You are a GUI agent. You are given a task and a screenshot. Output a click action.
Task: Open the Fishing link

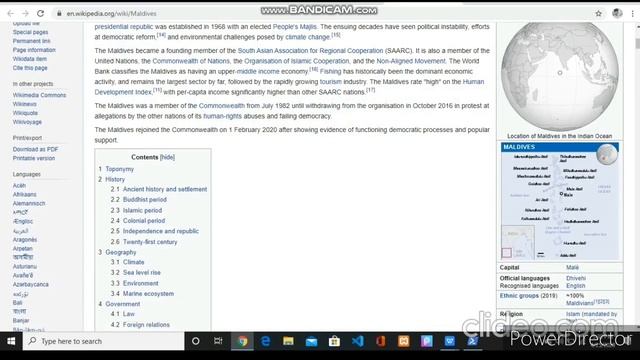coord(330,71)
